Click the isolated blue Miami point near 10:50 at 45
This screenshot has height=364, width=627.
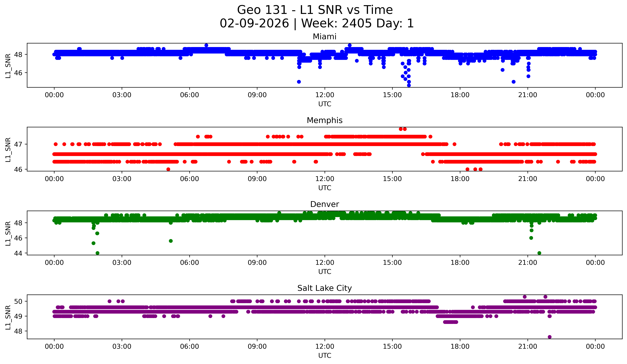tap(299, 82)
